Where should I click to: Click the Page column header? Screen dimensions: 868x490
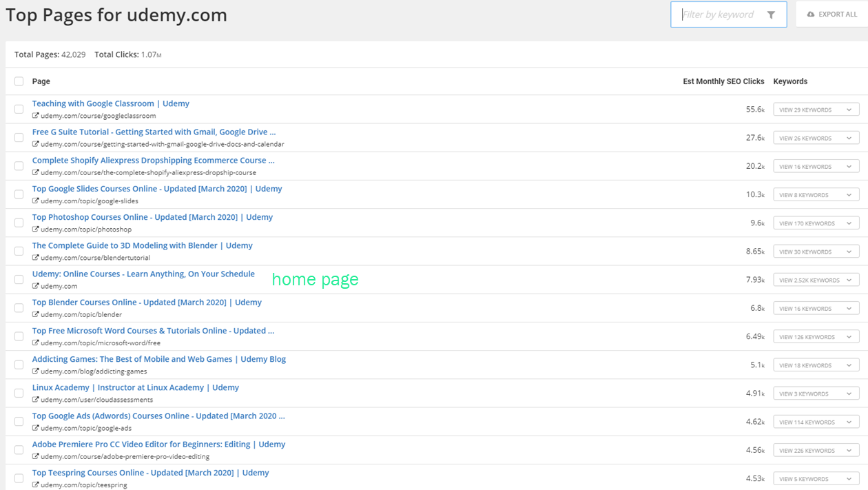tap(41, 81)
